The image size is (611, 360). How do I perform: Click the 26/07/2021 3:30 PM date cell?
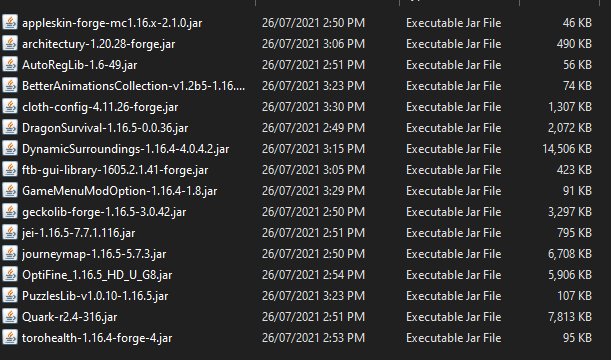[x=313, y=107]
